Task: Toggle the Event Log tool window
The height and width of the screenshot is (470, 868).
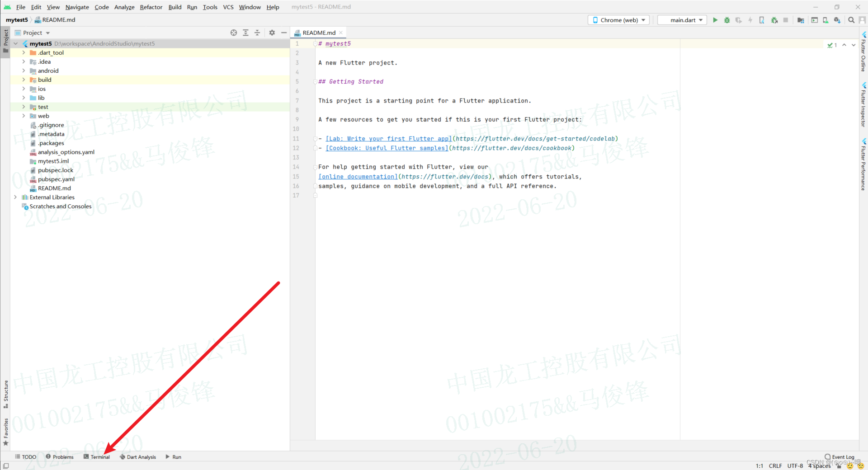Action: pos(840,457)
